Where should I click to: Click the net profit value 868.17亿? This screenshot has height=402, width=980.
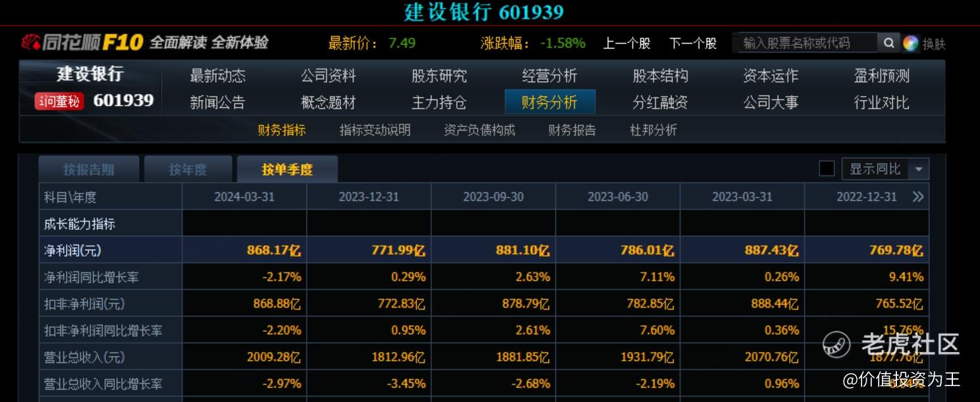click(x=274, y=250)
